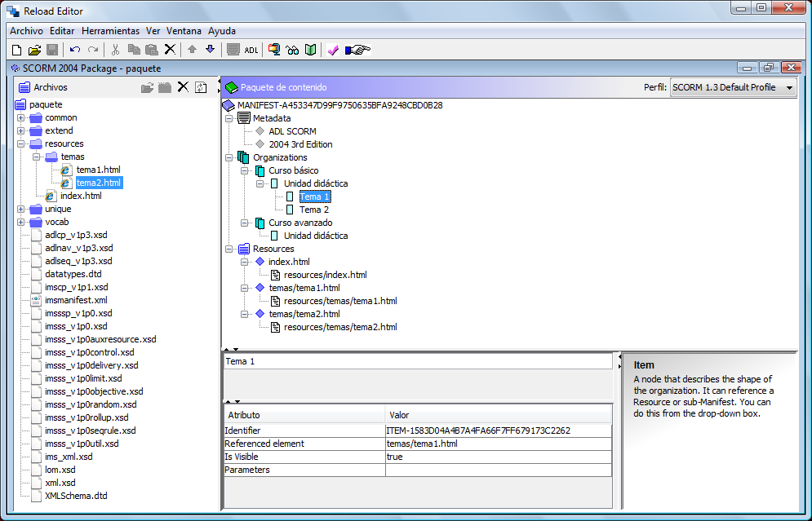
Task: Click the binoculars glasses view icon
Action: click(292, 51)
